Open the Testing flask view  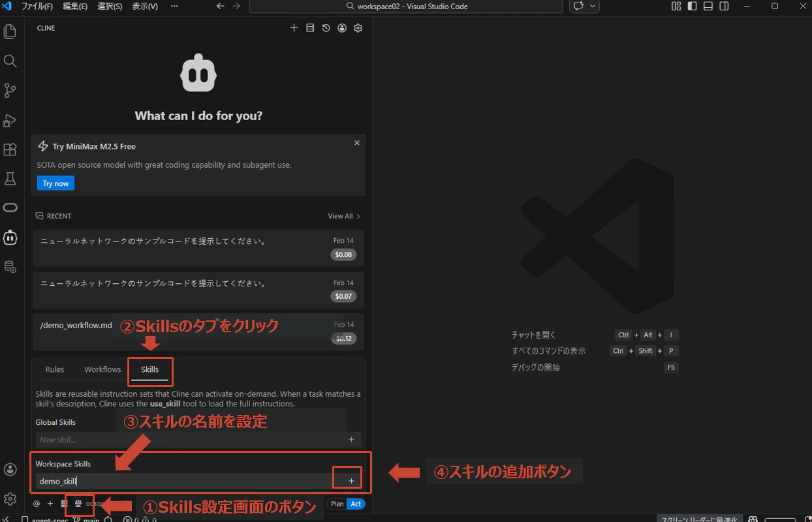pos(10,178)
